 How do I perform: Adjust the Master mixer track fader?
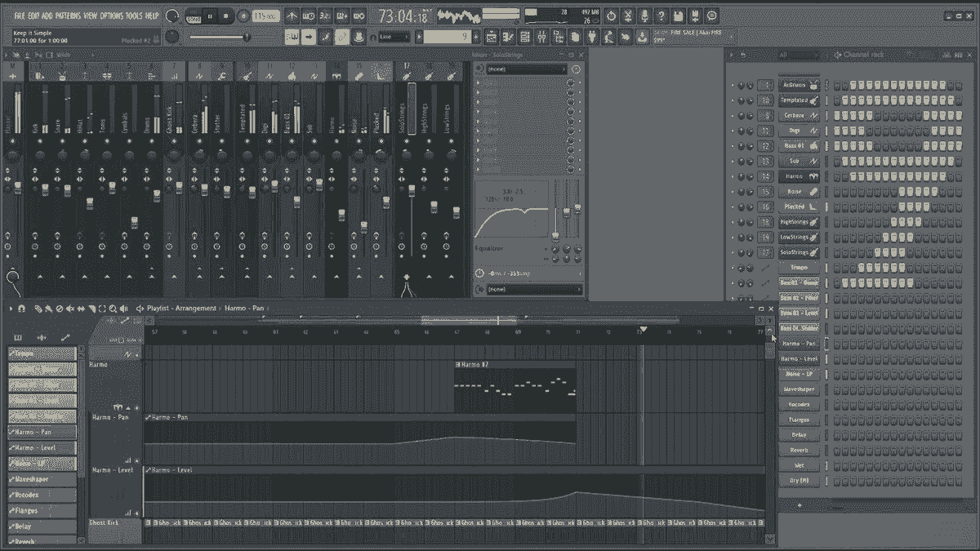tap(18, 188)
